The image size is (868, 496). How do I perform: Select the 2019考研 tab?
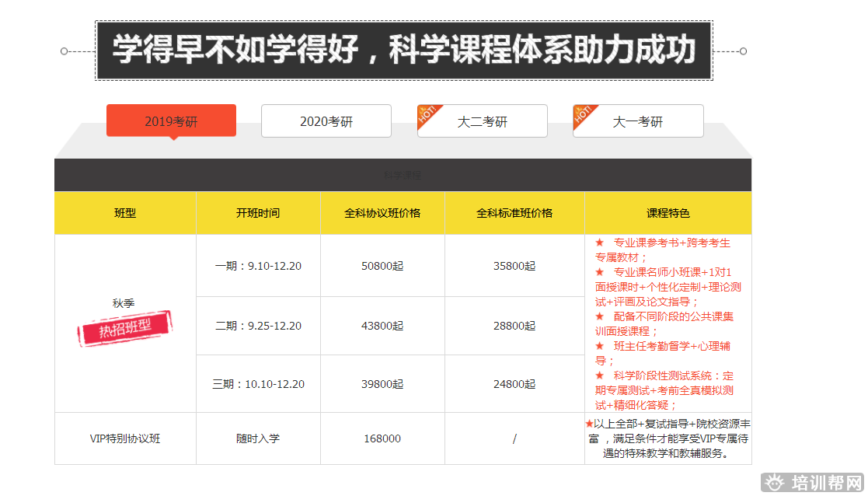[171, 121]
